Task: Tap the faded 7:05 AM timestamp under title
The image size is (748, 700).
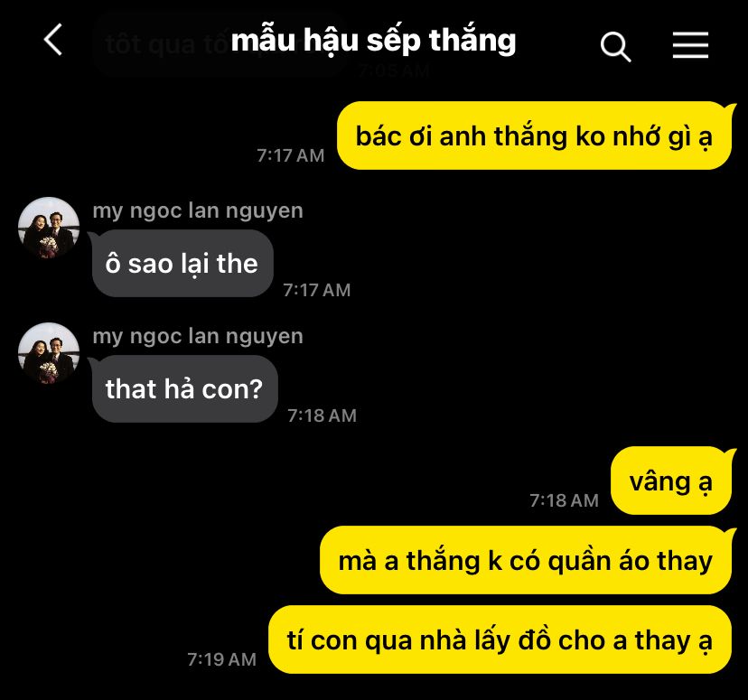Action: tap(395, 70)
